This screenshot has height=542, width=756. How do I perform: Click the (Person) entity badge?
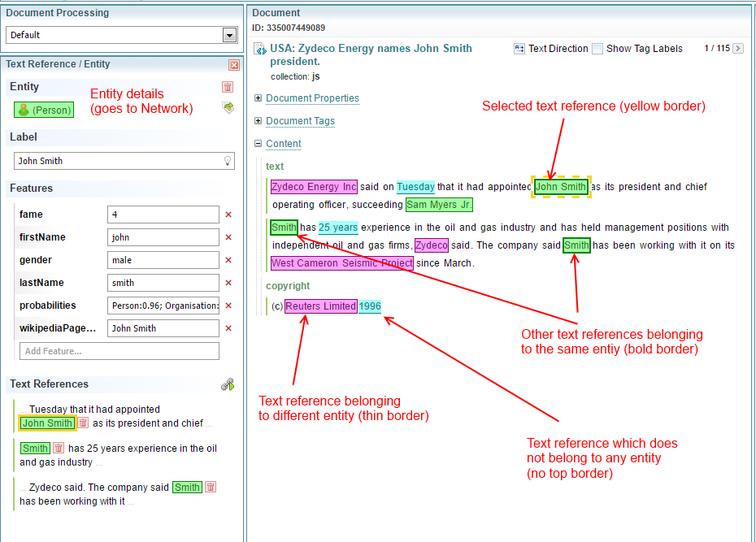click(x=44, y=110)
